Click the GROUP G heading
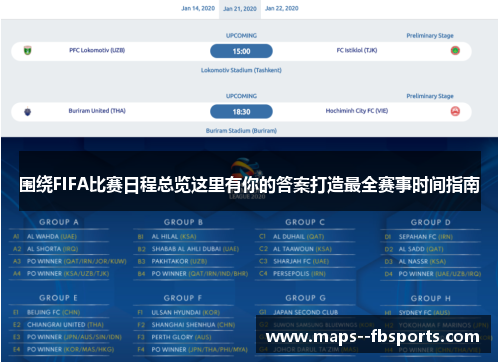The width and height of the screenshot is (500, 362). click(305, 298)
